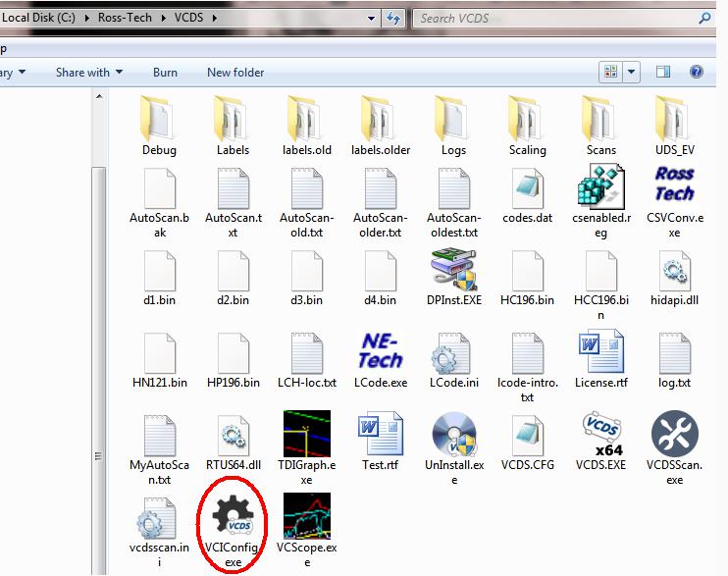The height and width of the screenshot is (576, 728).
Task: Select the DPInst.EXE installer icon
Action: pos(453,270)
